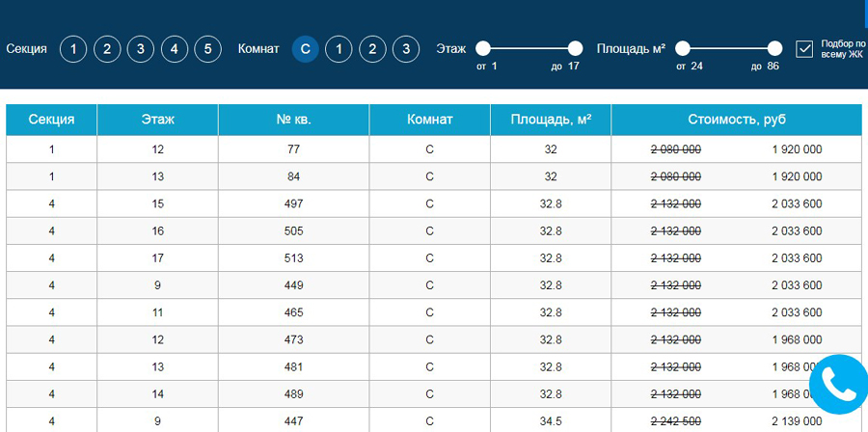Click price 1 920 000 for apartment 84
The height and width of the screenshot is (432, 868).
[x=798, y=176]
